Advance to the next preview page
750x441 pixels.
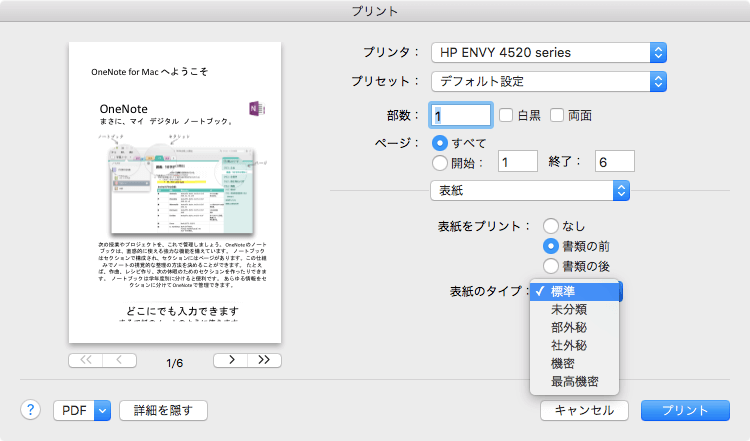[231, 360]
